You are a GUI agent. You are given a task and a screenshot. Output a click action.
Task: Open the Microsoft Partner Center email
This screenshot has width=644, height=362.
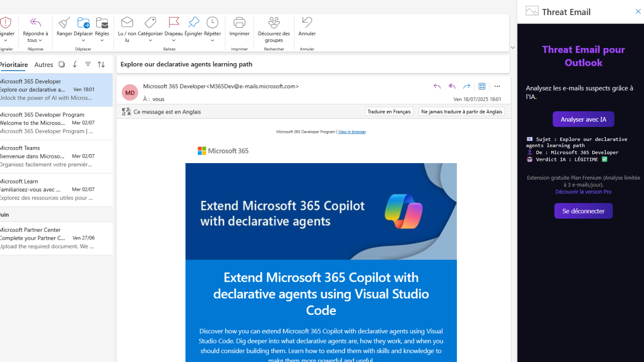pyautogui.click(x=56, y=238)
